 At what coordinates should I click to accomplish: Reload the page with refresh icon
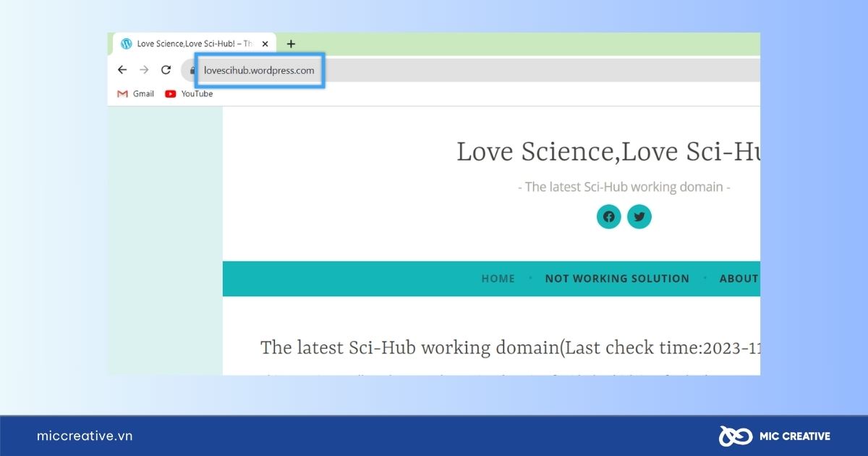tap(166, 70)
